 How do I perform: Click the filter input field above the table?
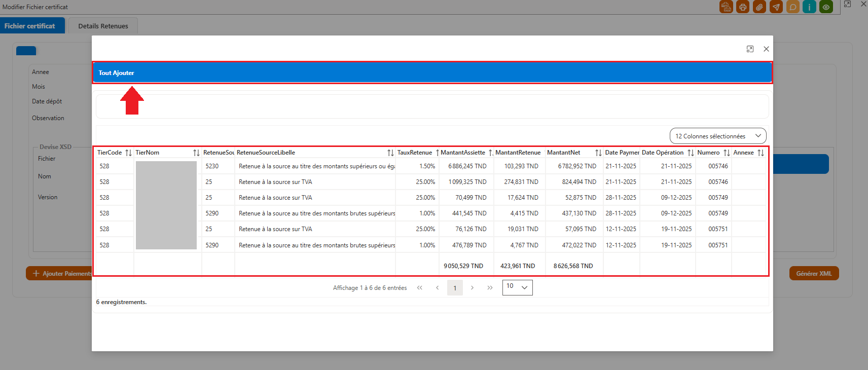pos(432,106)
